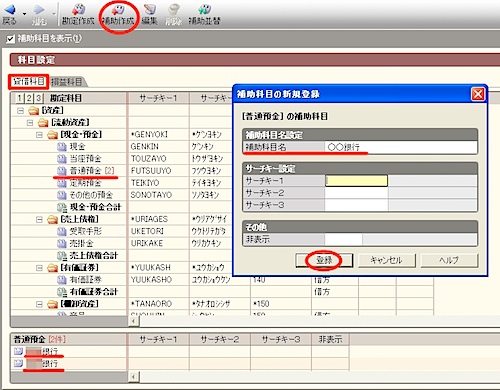
Task: Collapse the [資産] tree node
Action: 20,110
